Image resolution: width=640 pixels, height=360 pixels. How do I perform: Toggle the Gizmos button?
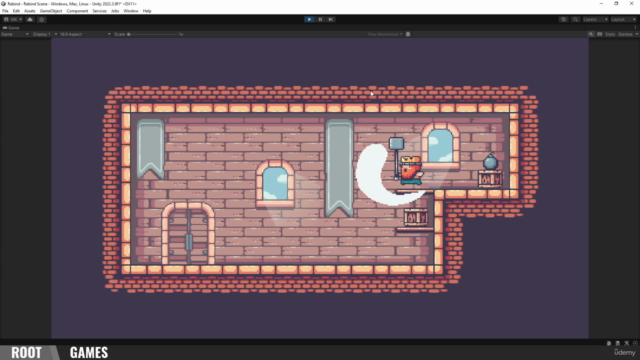(x=624, y=34)
